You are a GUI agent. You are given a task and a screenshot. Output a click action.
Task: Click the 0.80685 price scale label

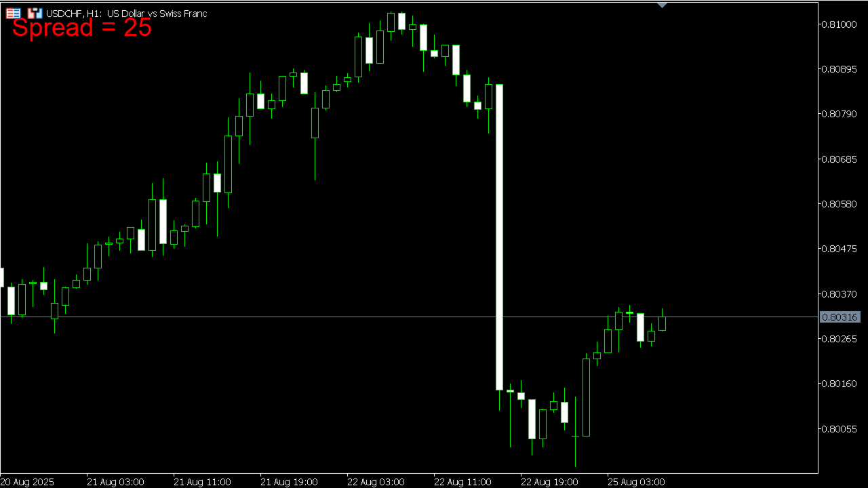(x=840, y=159)
